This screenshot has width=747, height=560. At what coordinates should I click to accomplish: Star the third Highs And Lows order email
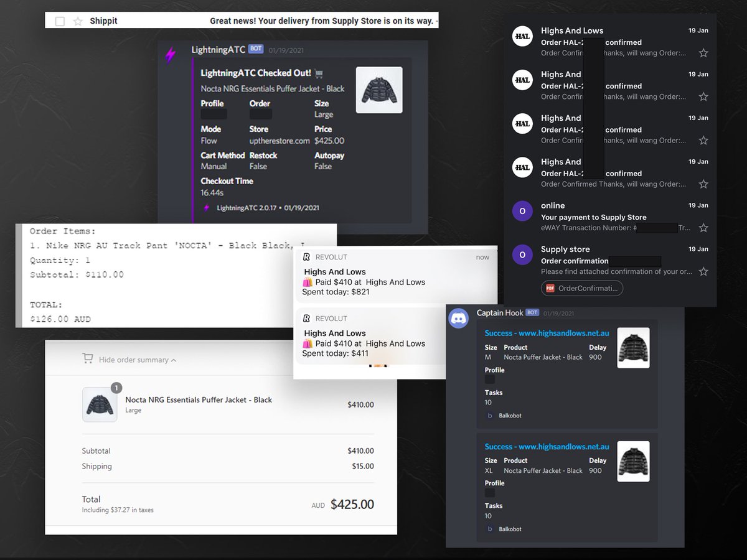(x=703, y=141)
